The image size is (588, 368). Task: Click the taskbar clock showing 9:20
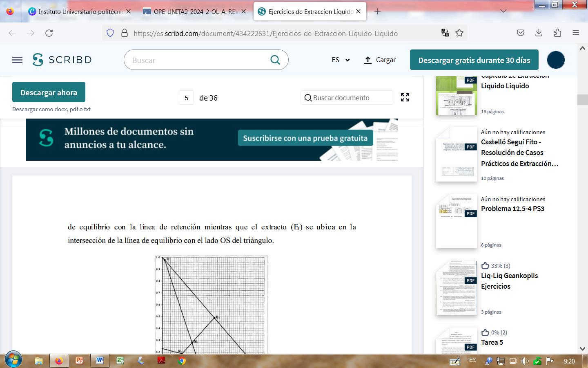[x=569, y=361]
